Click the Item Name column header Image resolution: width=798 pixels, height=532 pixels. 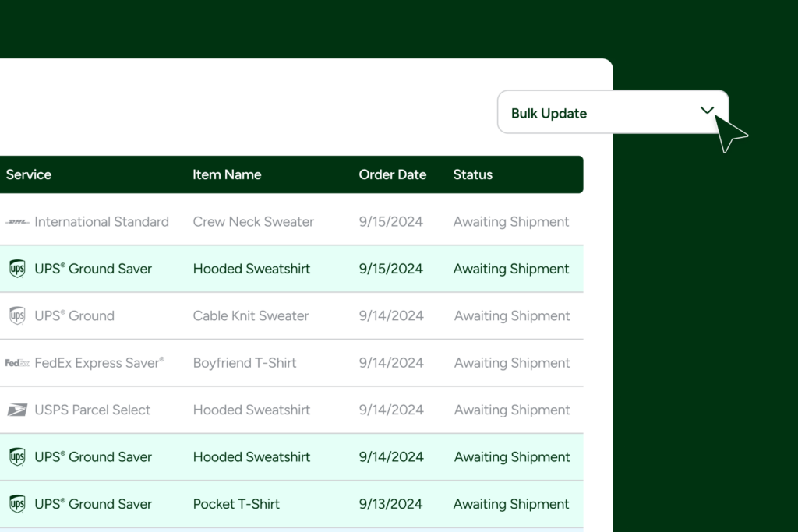(x=227, y=174)
